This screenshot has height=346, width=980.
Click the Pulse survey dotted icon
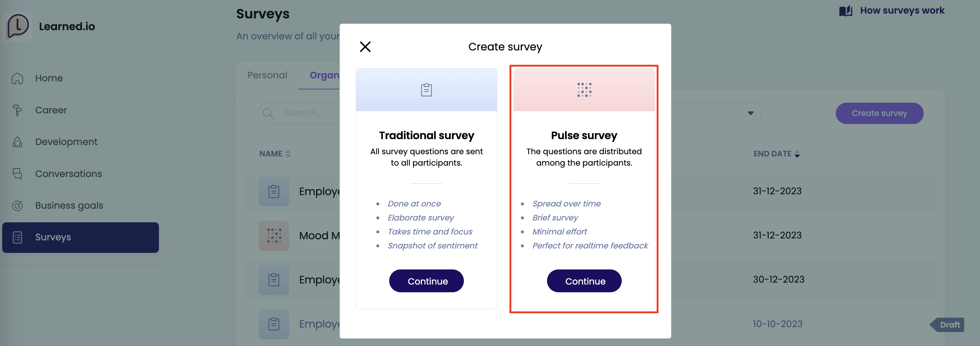coord(584,90)
